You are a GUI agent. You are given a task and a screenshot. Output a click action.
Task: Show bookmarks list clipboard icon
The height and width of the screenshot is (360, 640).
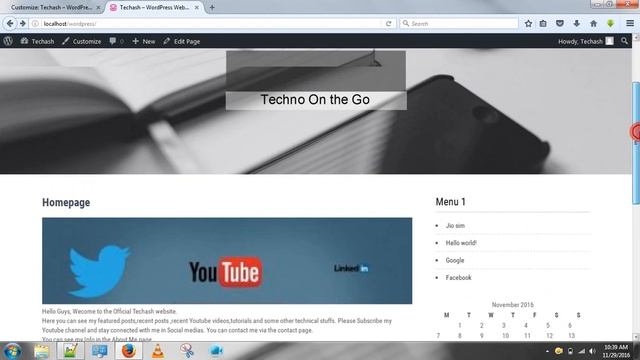543,24
